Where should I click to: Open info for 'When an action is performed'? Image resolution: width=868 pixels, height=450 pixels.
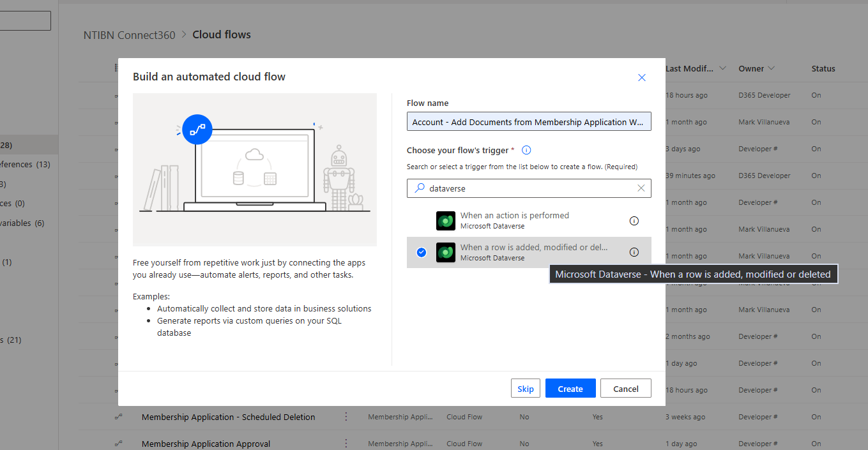(x=634, y=221)
